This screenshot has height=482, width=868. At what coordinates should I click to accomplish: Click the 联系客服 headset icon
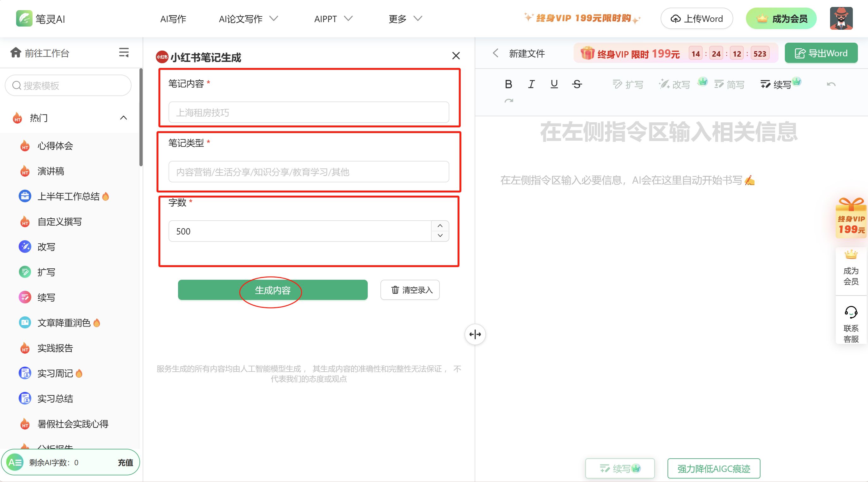click(851, 312)
